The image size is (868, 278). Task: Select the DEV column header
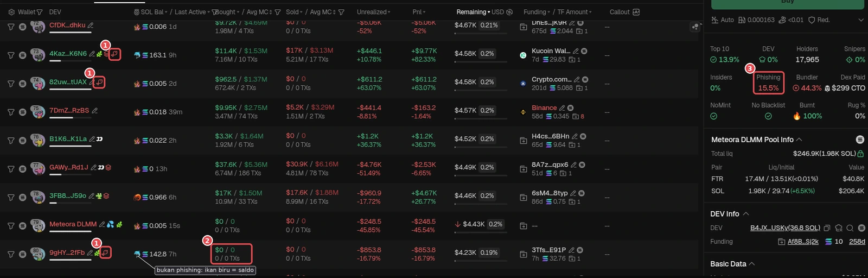(x=55, y=12)
